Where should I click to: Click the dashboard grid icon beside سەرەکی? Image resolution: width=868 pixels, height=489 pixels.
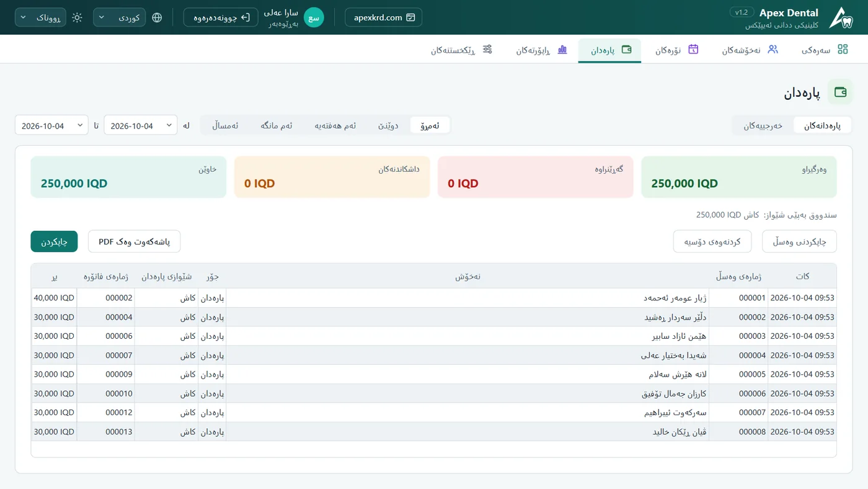[843, 50]
